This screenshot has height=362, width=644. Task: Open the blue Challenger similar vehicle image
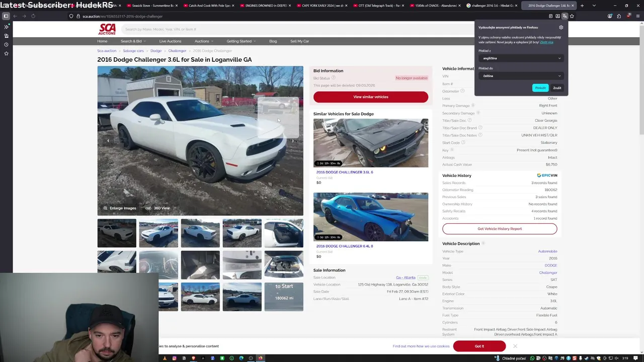[x=371, y=217]
